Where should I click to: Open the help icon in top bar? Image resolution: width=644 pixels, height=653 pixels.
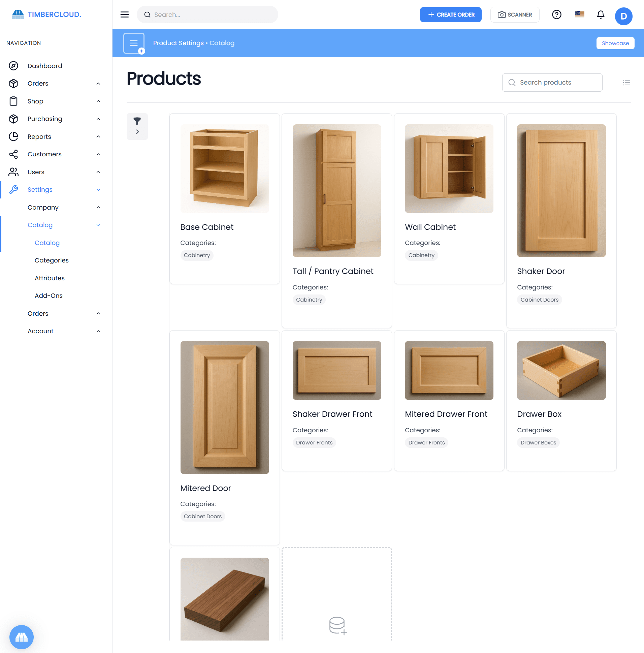tap(556, 14)
